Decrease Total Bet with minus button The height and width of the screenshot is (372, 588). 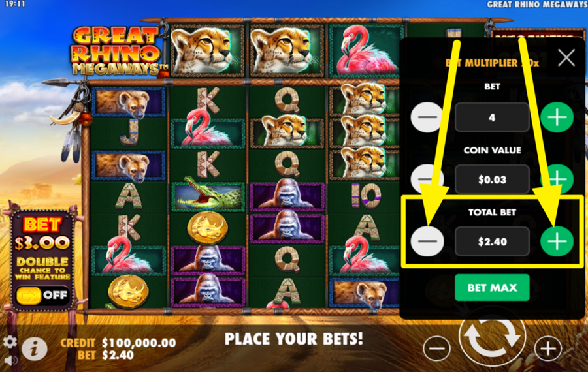click(427, 241)
